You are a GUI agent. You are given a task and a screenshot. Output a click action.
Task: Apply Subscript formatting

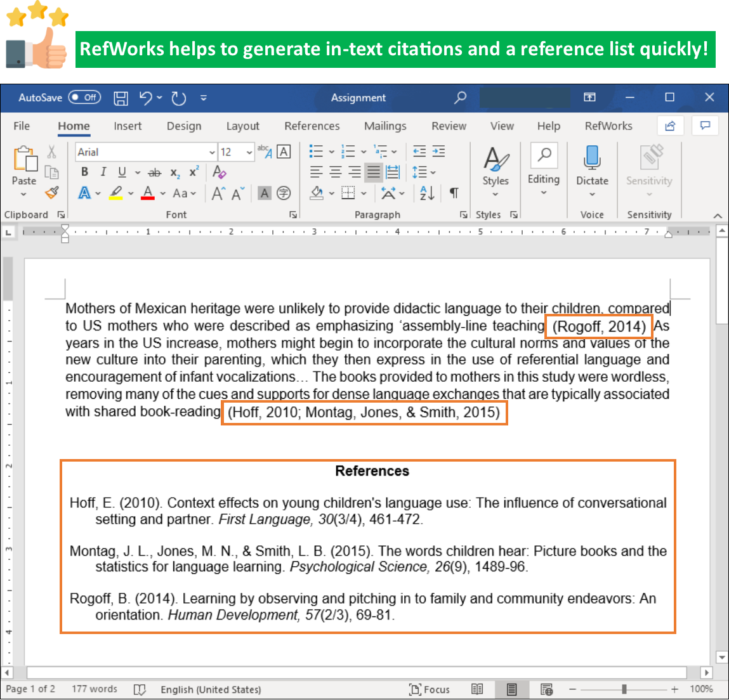click(x=175, y=173)
